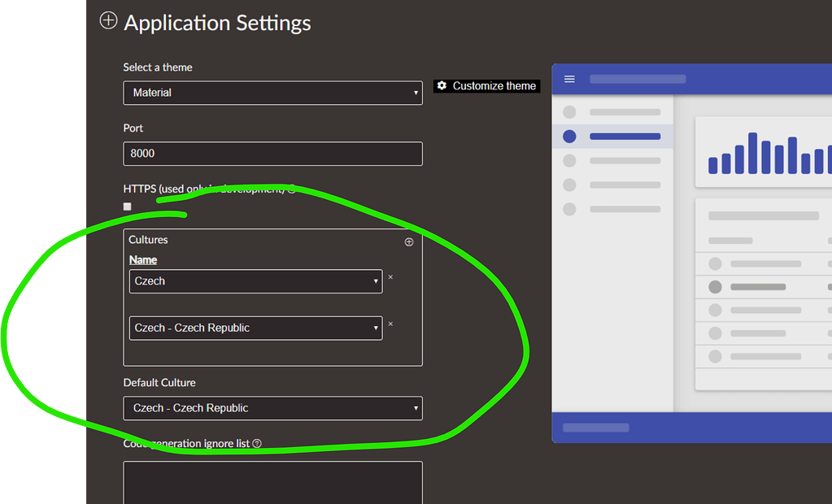
Task: Click the plus icon beside Application Settings heading
Action: pyautogui.click(x=108, y=20)
